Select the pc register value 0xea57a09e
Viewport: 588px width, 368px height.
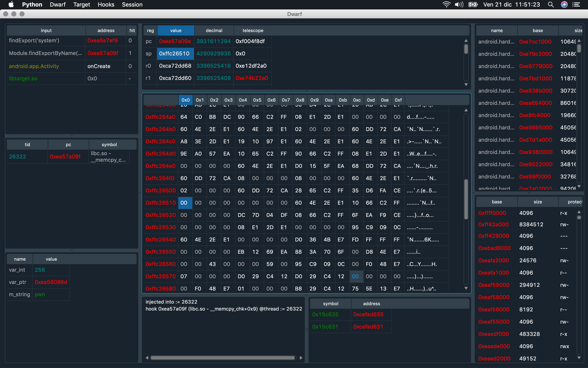click(175, 41)
